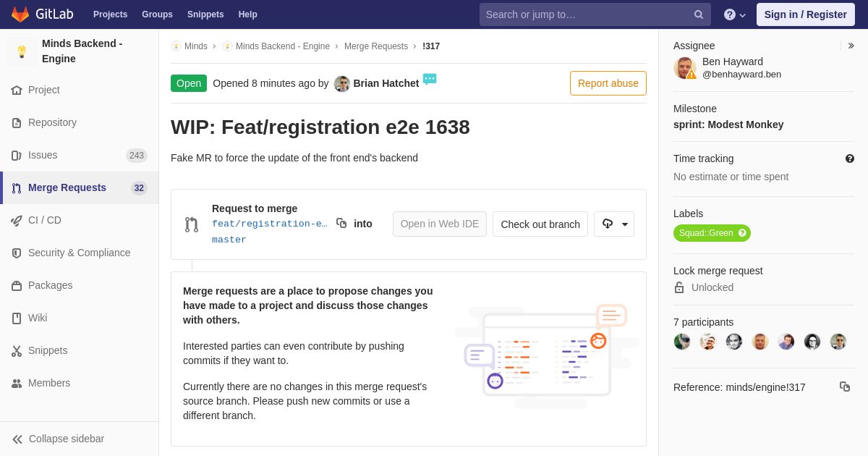Viewport: 868px width, 456px height.
Task: Copy the merge request reference
Action: click(844, 387)
